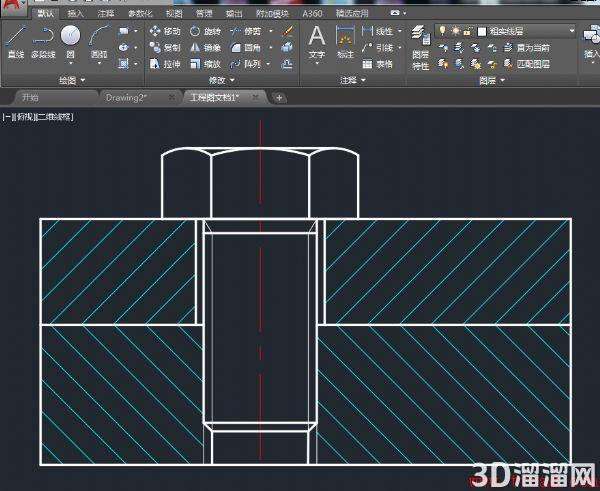Open the 圆角 dropdown arrow
Viewport: 600px width, 491px height.
click(271, 47)
